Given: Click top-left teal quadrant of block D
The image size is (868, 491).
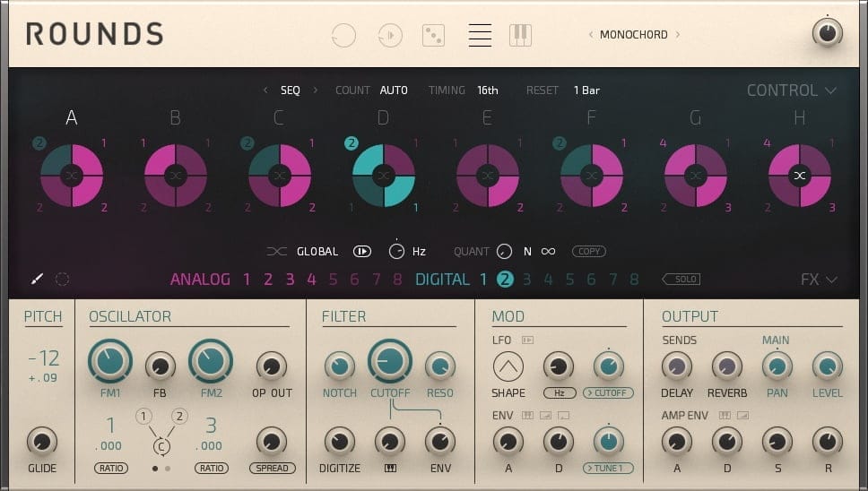Looking at the screenshot, I should coord(367,159).
